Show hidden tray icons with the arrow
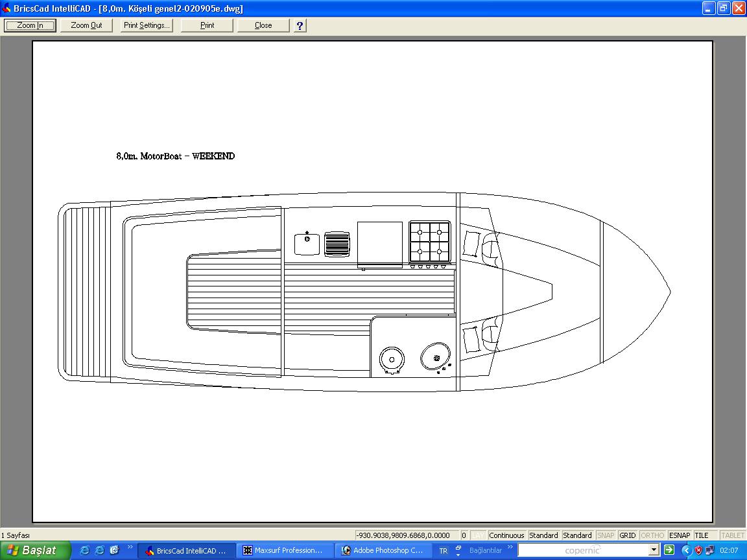The height and width of the screenshot is (560, 747). (686, 550)
